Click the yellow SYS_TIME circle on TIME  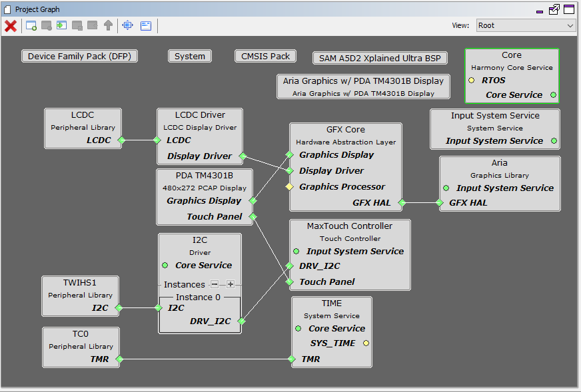tap(366, 343)
